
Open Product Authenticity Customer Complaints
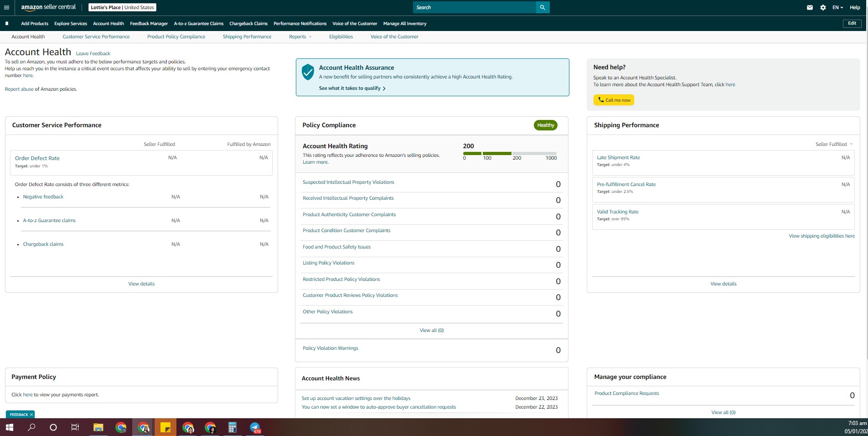tap(349, 215)
